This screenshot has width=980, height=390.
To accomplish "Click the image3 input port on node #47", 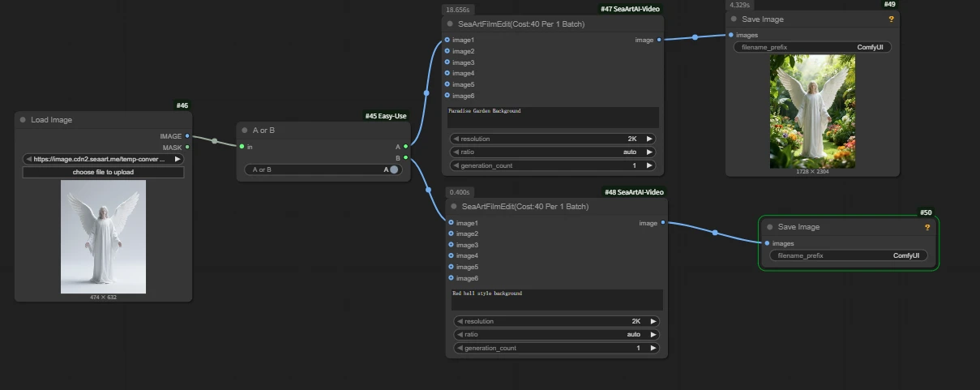I will [x=447, y=62].
